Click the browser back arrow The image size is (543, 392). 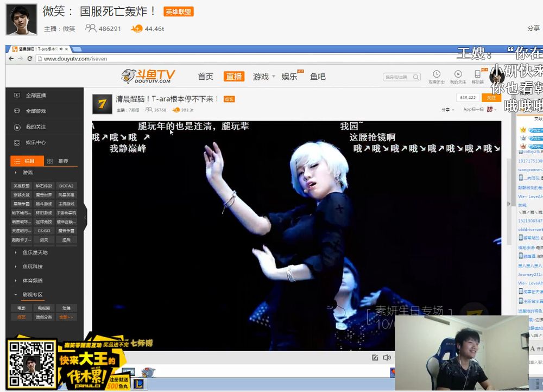pyautogui.click(x=11, y=59)
